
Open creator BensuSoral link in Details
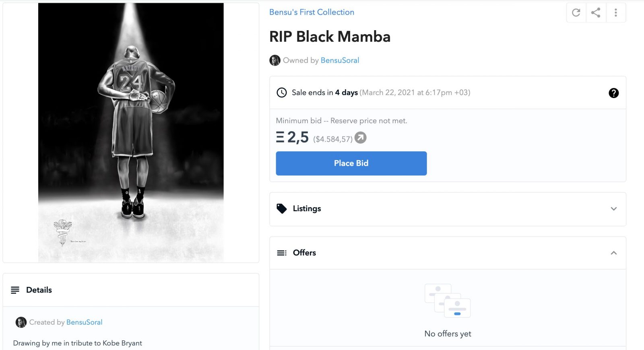pyautogui.click(x=84, y=322)
